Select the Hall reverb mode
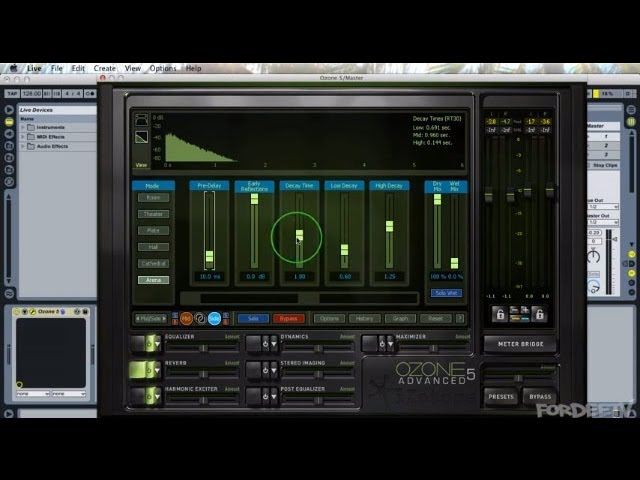The height and width of the screenshot is (480, 640). point(153,247)
